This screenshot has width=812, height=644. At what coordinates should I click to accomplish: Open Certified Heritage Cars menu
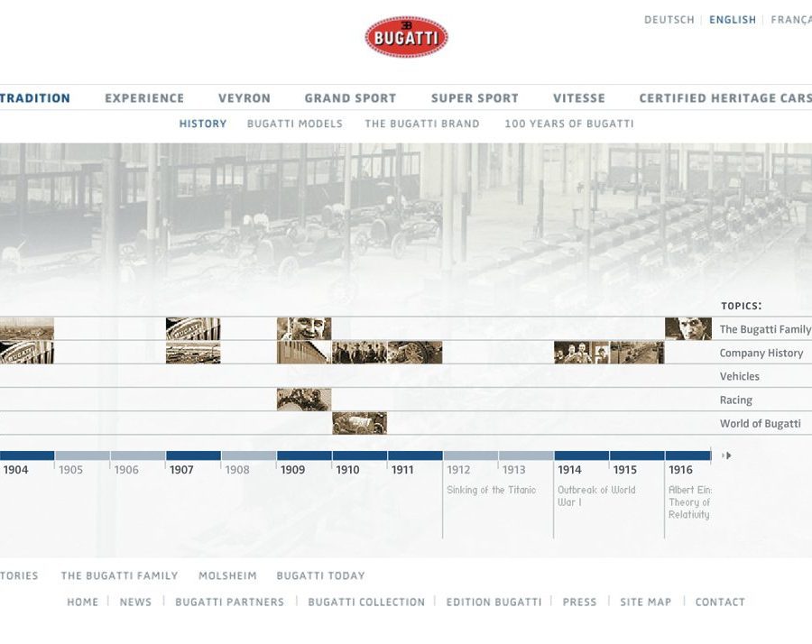725,98
